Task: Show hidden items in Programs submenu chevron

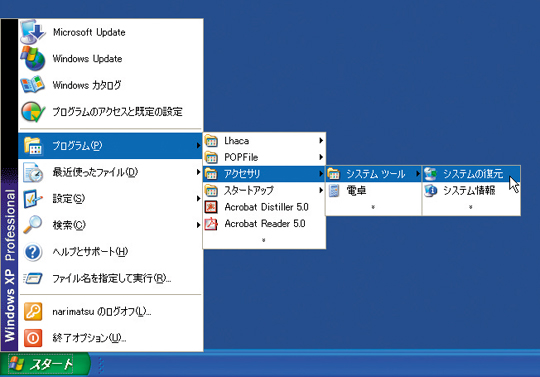Action: point(264,240)
